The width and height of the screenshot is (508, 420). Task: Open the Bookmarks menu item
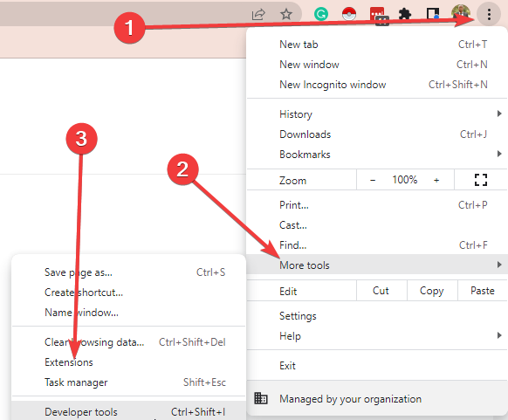click(377, 155)
